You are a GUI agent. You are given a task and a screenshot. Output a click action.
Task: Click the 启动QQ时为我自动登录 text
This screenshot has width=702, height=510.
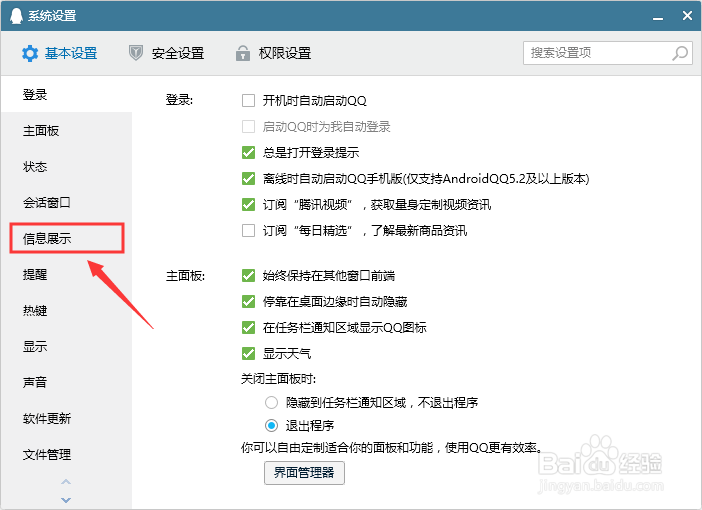point(326,127)
